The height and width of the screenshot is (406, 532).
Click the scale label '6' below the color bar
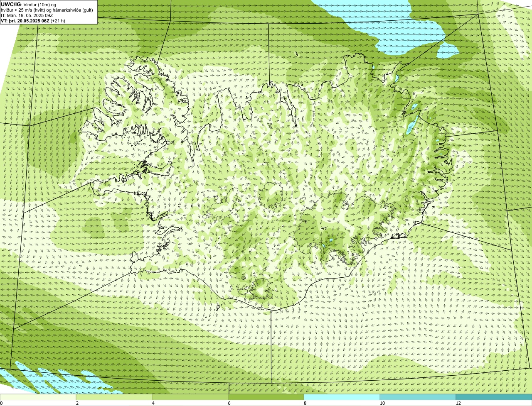pyautogui.click(x=229, y=403)
